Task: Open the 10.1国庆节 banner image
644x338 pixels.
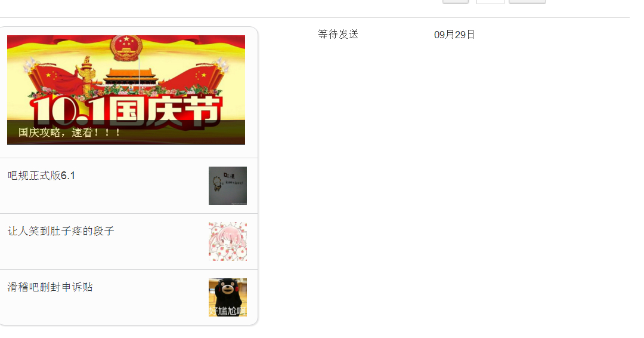Action: tap(126, 90)
